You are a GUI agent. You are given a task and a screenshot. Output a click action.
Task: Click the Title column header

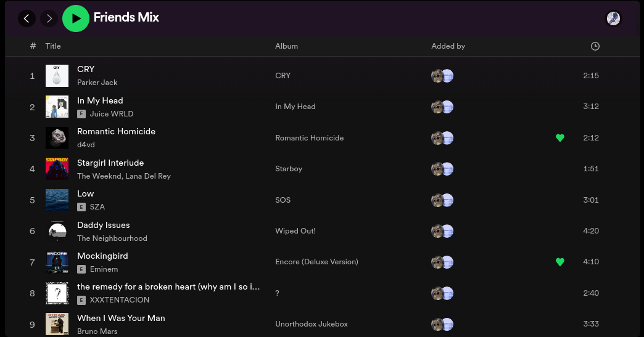pyautogui.click(x=53, y=46)
